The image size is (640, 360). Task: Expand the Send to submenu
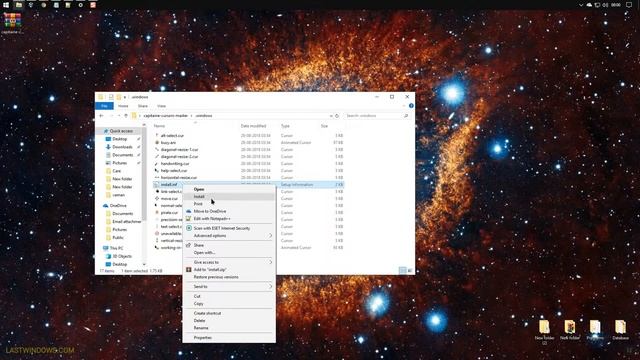(229, 287)
